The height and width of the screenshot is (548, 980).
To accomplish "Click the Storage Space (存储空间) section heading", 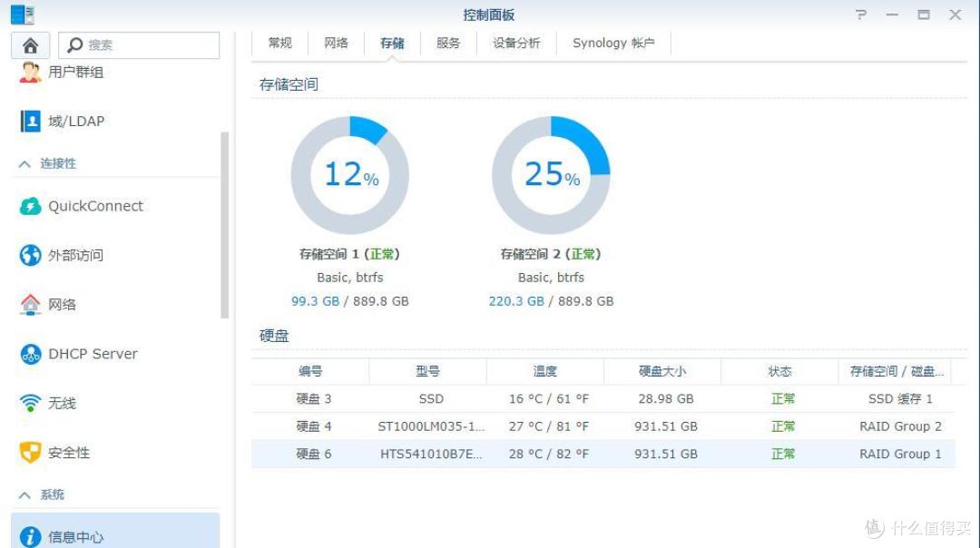I will [x=289, y=84].
